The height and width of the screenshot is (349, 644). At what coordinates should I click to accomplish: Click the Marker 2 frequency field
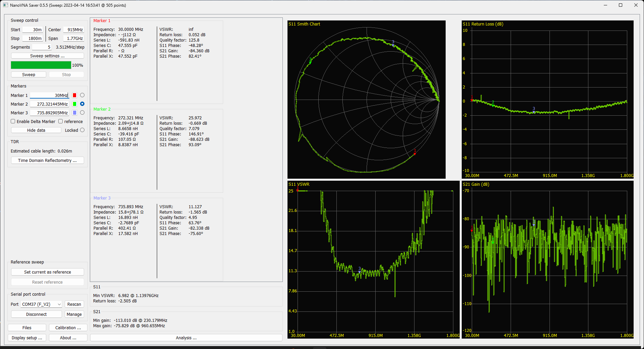(x=50, y=104)
